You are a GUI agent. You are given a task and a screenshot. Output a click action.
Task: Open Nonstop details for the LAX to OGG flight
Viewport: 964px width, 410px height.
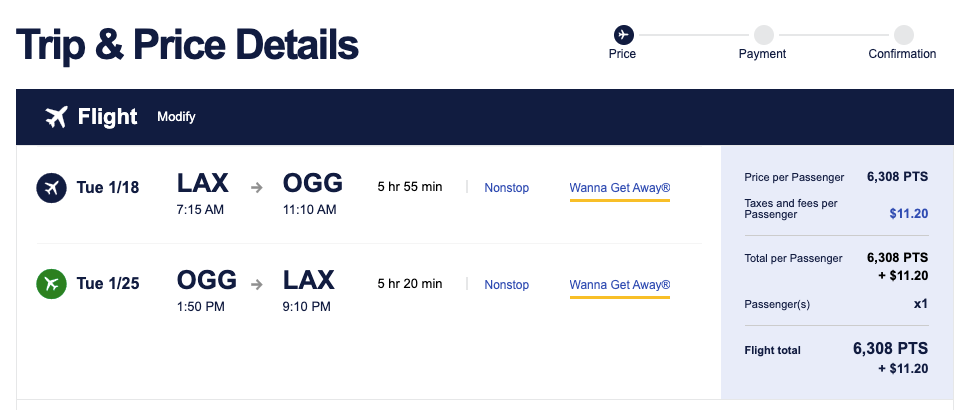tap(506, 187)
